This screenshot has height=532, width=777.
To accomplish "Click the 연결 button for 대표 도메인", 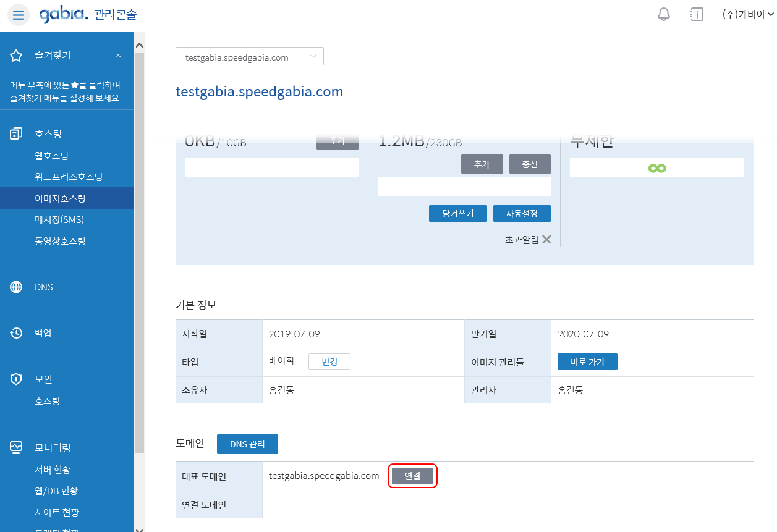I will tap(412, 476).
